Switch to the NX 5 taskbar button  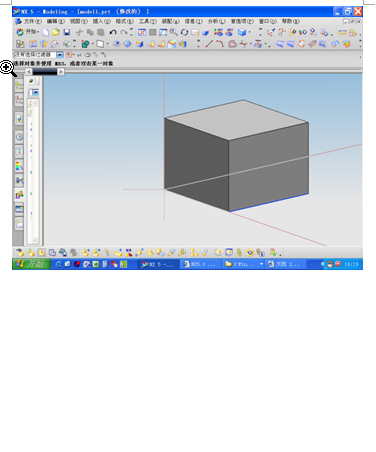(158, 264)
